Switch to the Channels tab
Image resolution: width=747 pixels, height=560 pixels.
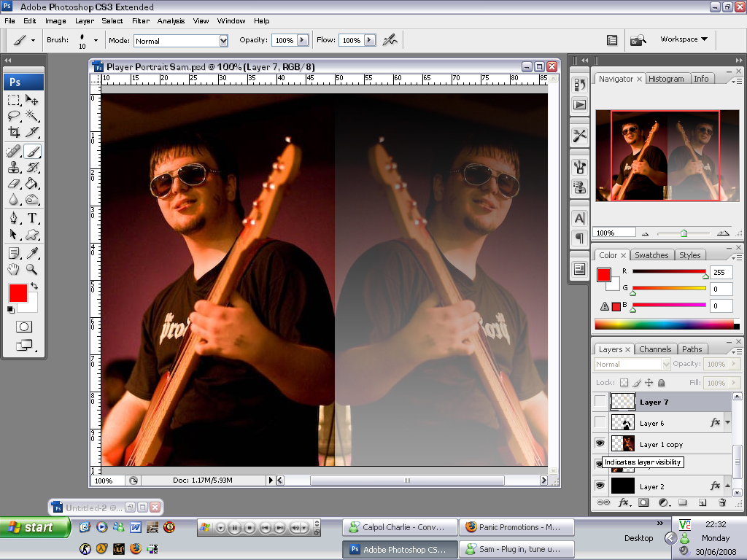coord(654,349)
